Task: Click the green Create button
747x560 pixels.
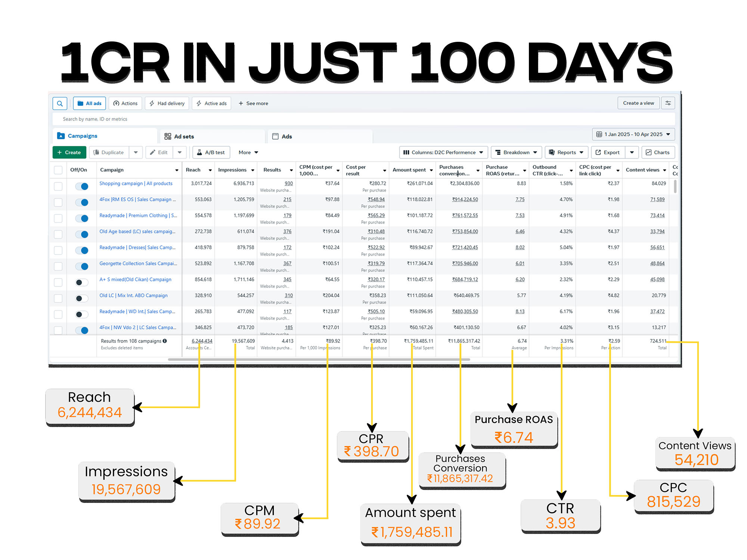Action: [69, 152]
